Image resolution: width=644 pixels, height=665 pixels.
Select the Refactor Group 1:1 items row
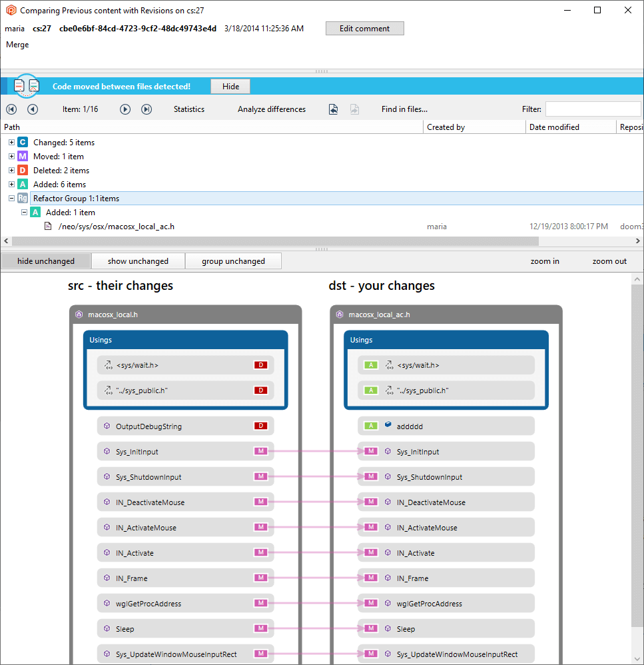336,198
